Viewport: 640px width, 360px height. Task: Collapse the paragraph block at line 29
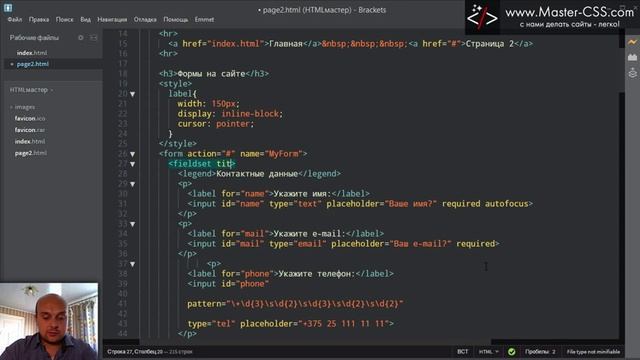pos(133,184)
